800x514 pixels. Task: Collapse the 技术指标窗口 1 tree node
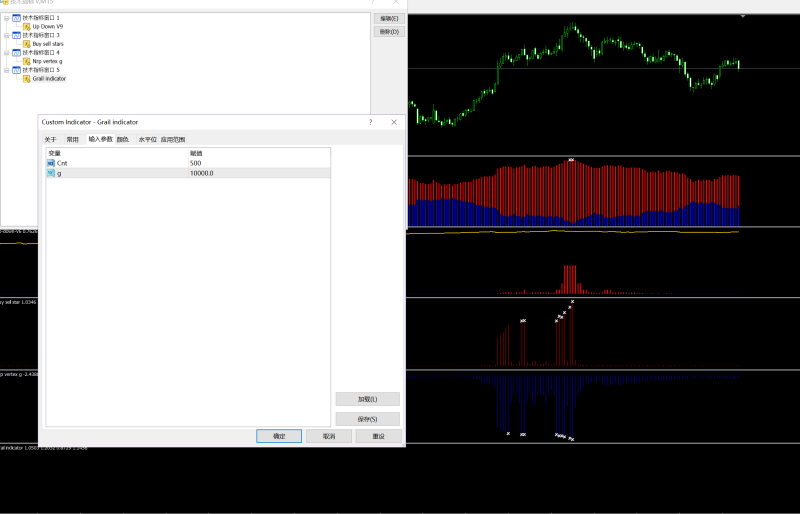pos(7,18)
